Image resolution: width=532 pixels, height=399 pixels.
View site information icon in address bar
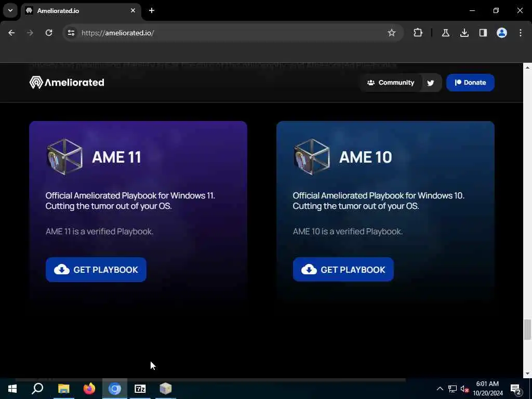(x=71, y=33)
